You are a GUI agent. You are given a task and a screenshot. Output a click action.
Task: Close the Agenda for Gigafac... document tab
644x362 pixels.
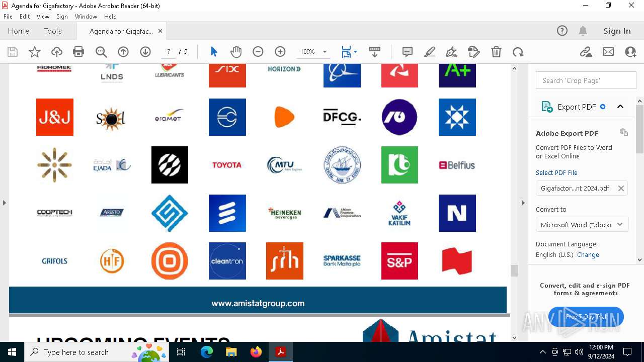(160, 31)
